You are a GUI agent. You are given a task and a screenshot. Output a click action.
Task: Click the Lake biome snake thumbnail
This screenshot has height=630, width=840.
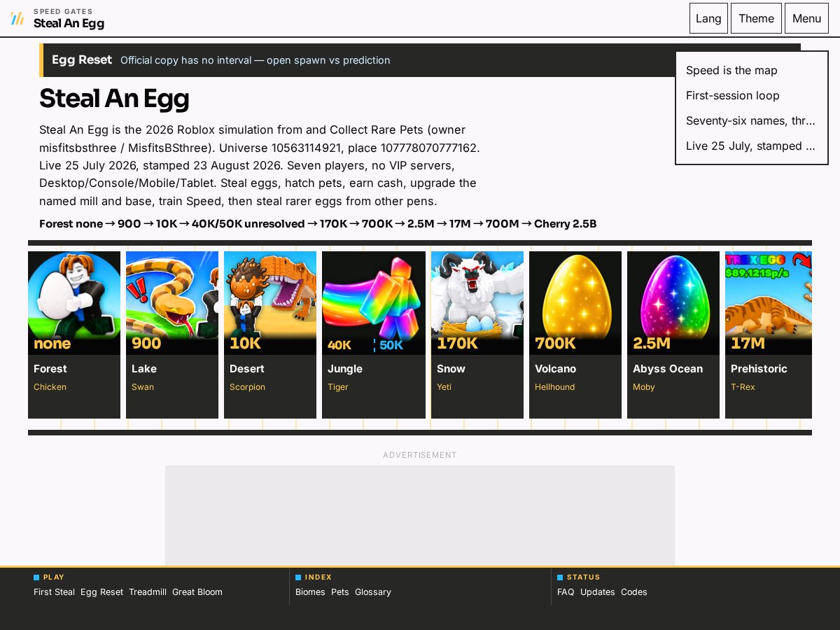coord(172,302)
